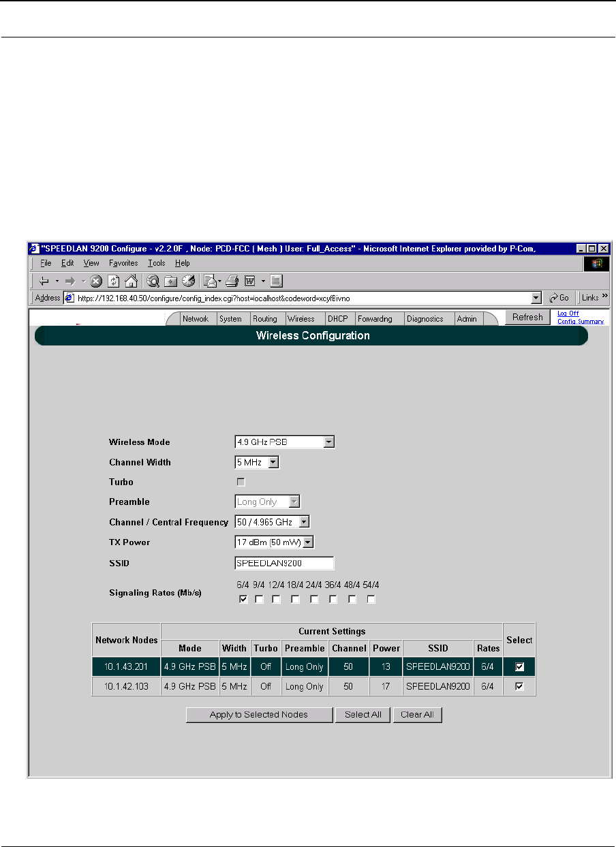
Task: Go back using the Back arrow
Action: click(43, 281)
